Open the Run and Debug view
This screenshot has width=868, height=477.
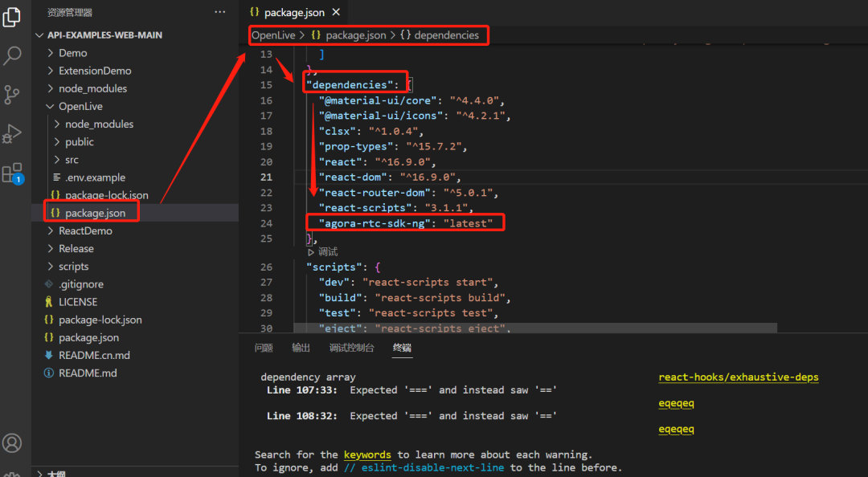click(x=11, y=133)
